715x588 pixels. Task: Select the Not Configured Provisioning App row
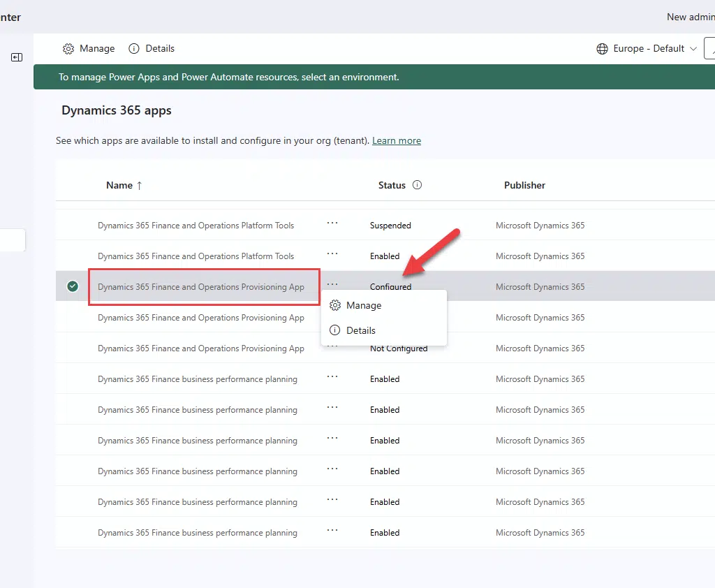201,348
